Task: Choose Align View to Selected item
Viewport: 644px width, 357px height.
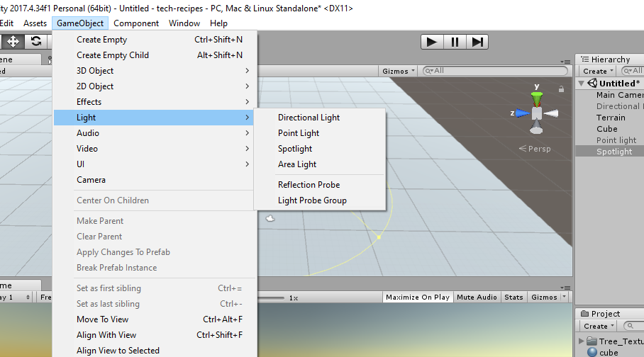Action: click(x=155, y=351)
